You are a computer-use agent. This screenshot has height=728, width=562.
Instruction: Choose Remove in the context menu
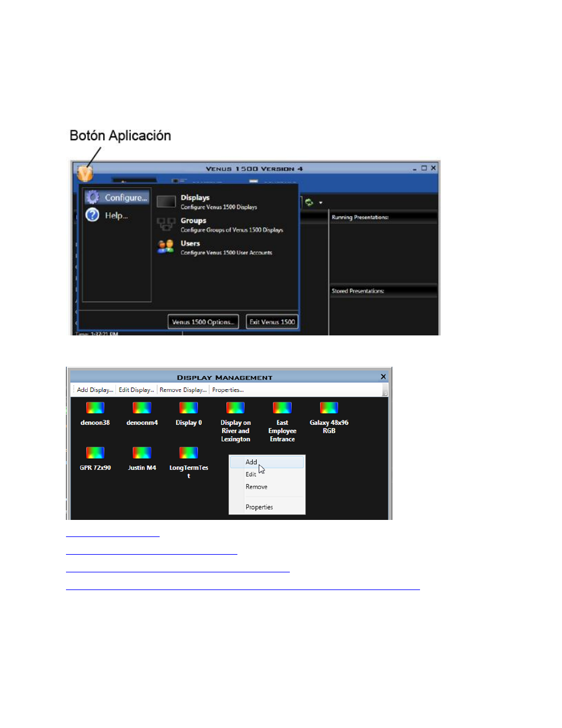(267, 487)
